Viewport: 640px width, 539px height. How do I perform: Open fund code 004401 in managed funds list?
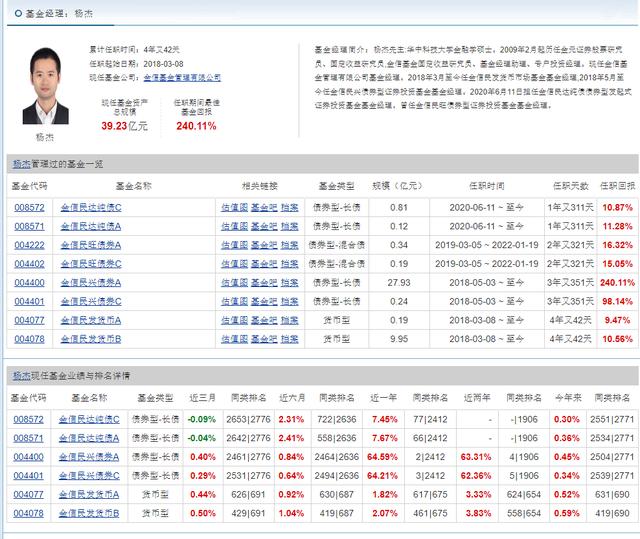click(x=29, y=302)
